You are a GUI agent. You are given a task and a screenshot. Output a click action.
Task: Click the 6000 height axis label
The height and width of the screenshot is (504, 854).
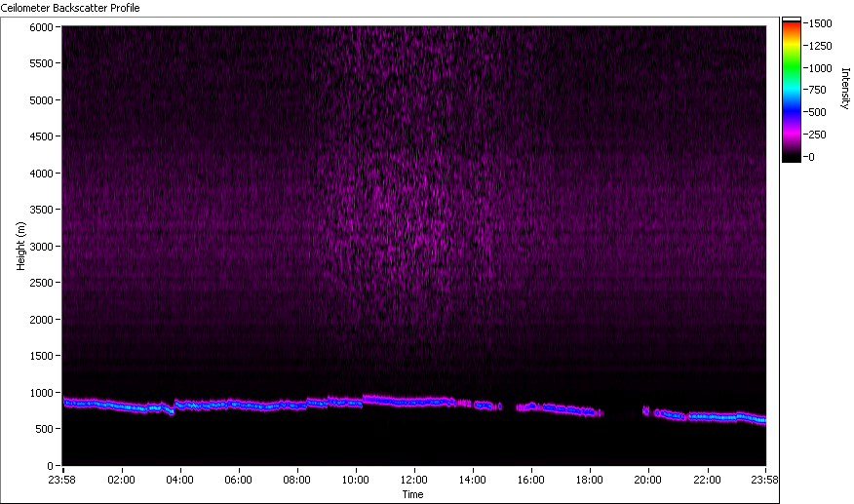coord(41,27)
